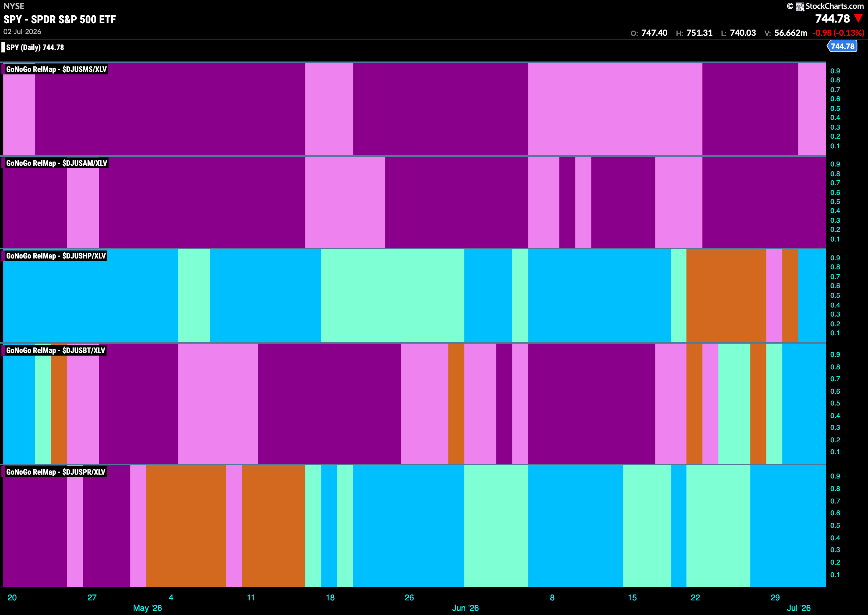Click the first large orange block in the $DJUSPR/XLV panel near May 4
Screen dimensions: 868x615
coord(186,526)
